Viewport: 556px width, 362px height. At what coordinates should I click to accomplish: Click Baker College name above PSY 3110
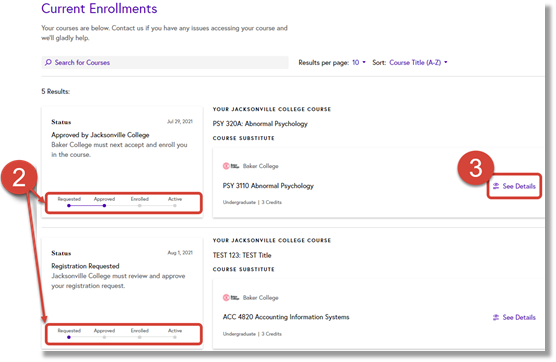tap(261, 166)
